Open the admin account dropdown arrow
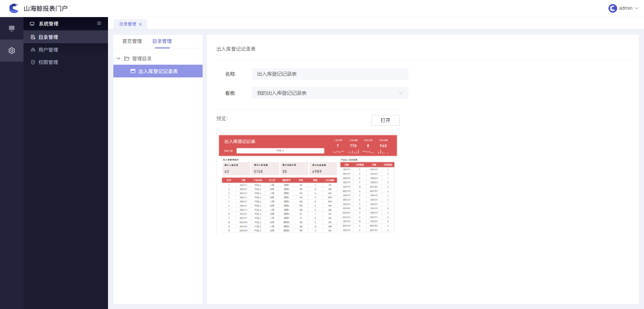The image size is (644, 309). point(637,8)
